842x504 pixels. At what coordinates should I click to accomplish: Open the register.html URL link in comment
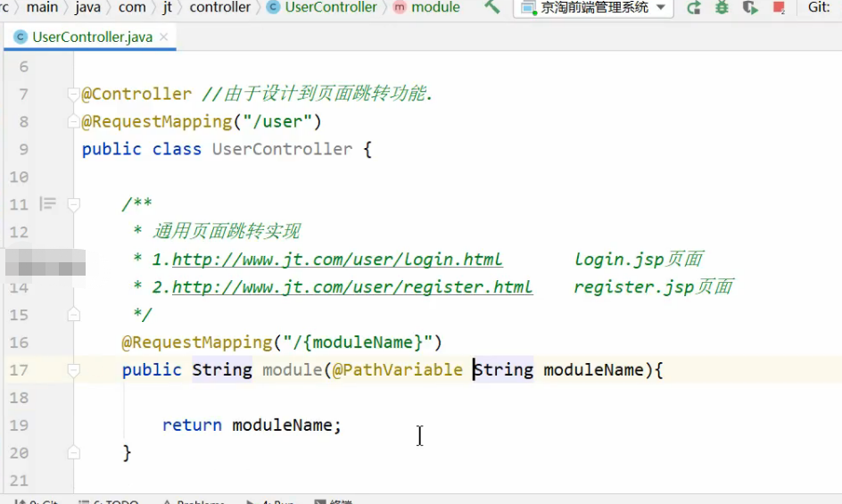(x=352, y=287)
